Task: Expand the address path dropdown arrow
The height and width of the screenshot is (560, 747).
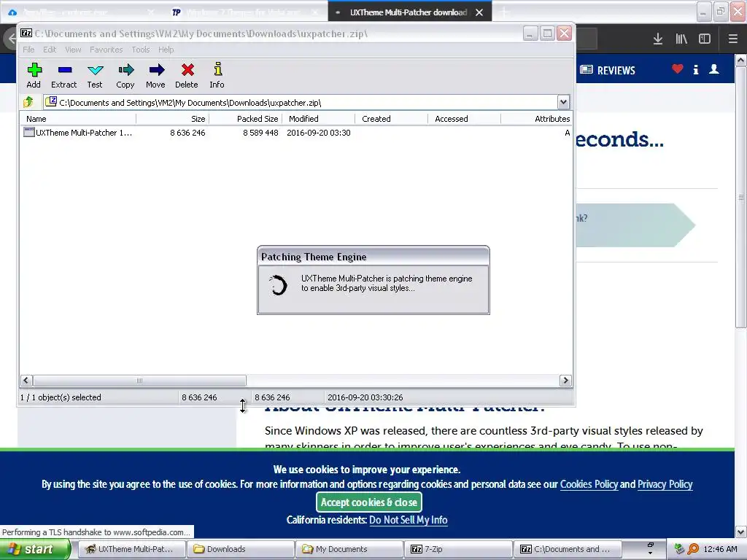Action: click(x=563, y=102)
